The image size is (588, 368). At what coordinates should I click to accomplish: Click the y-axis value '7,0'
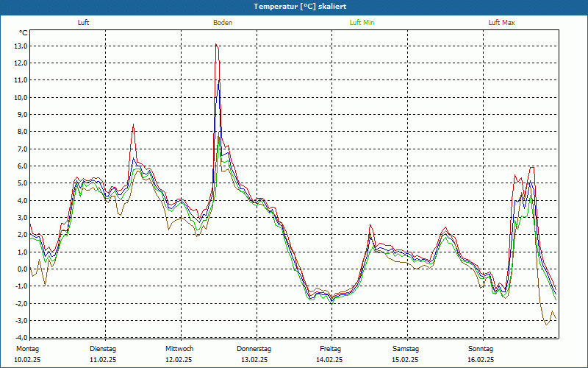(22, 149)
